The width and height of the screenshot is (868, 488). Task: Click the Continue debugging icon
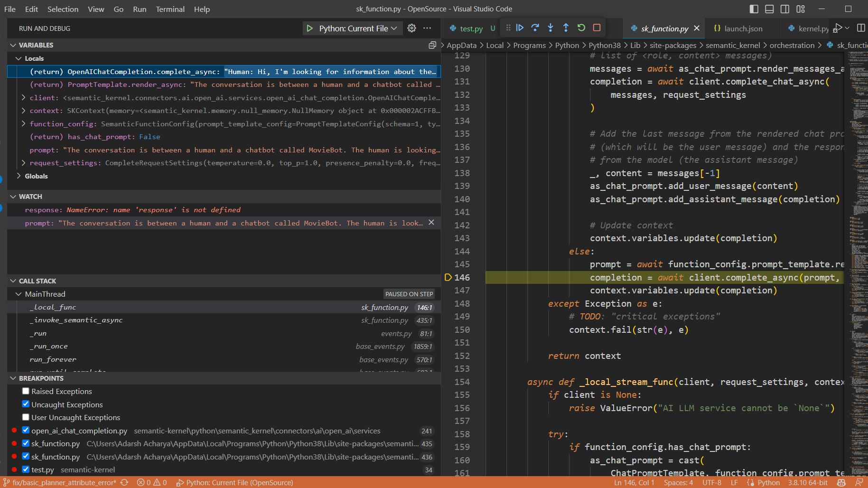(520, 28)
